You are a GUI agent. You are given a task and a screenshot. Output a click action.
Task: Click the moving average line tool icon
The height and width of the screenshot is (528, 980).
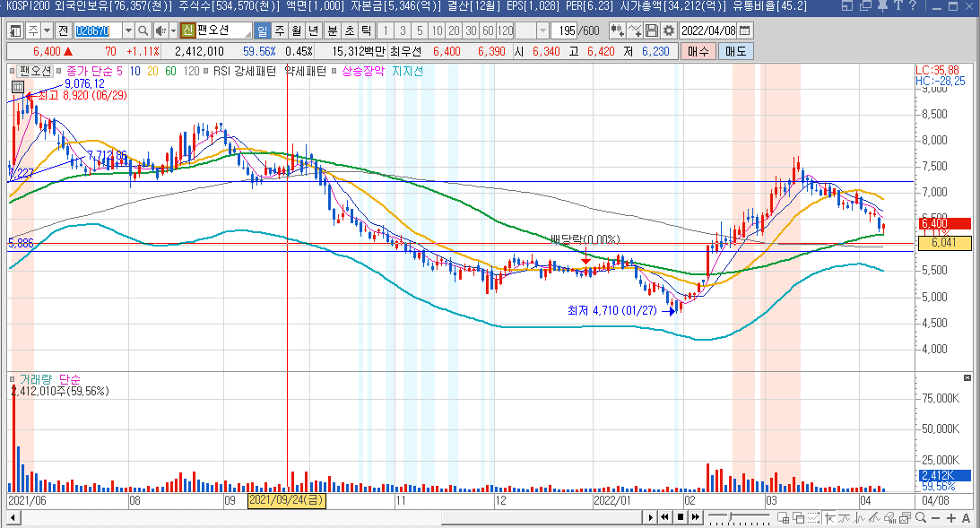(845, 518)
